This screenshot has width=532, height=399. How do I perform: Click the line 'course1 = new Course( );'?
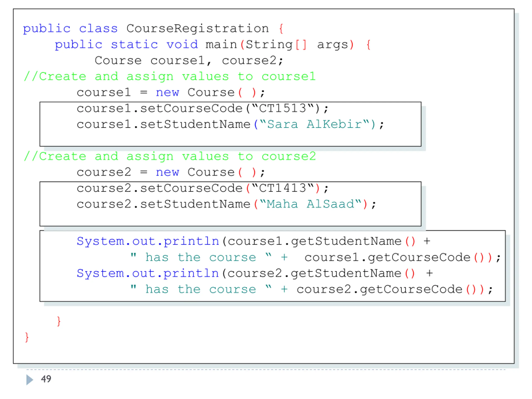point(171,93)
